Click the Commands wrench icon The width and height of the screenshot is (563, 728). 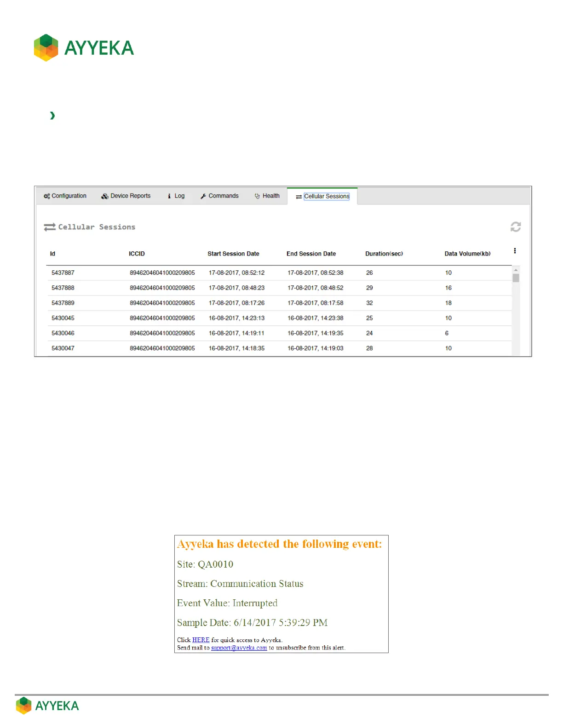(x=203, y=196)
